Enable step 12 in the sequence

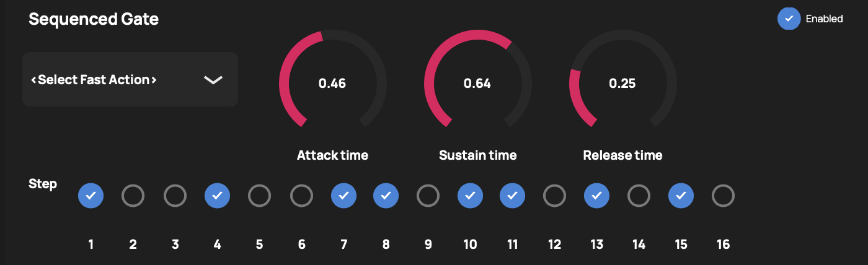click(x=554, y=196)
